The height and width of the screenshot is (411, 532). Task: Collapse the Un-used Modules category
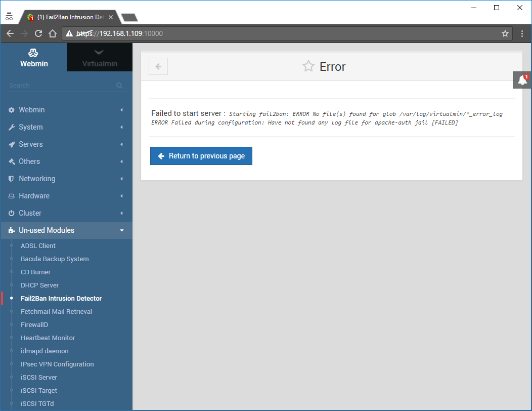click(x=67, y=230)
